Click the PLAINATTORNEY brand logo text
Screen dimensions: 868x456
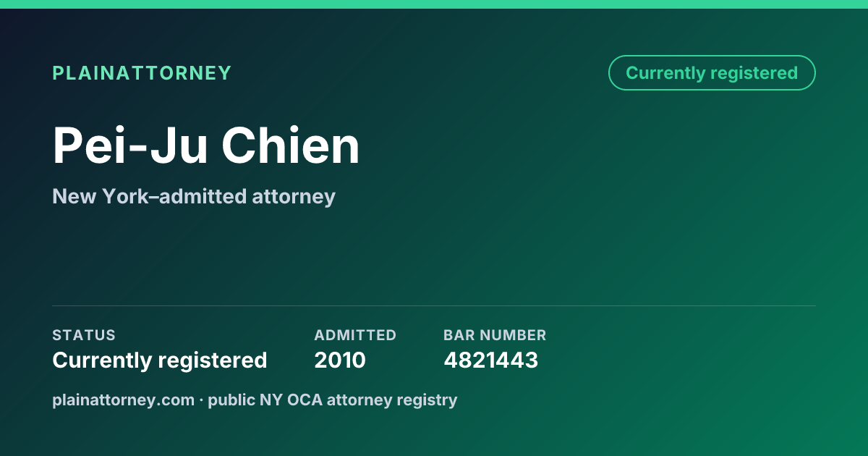point(142,73)
